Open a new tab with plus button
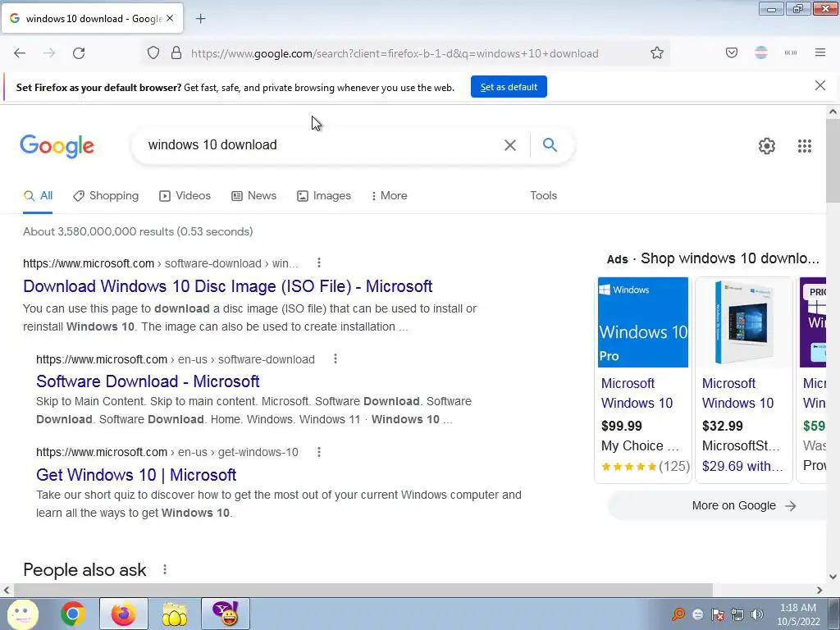The image size is (840, 630). (200, 19)
